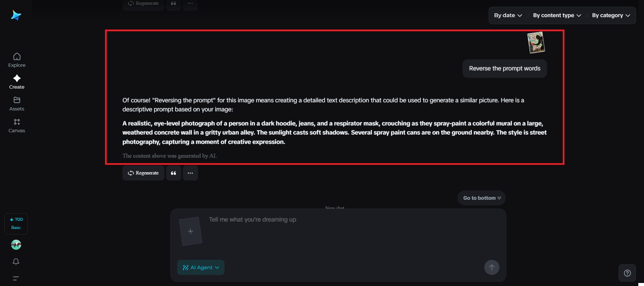Collapse the sidebar with the bottom menu icon
The width and height of the screenshot is (644, 286).
16,278
